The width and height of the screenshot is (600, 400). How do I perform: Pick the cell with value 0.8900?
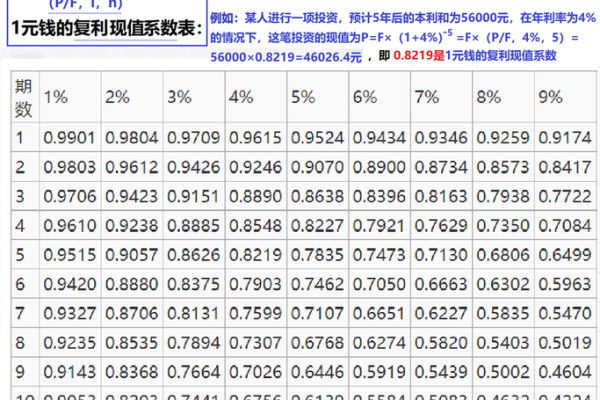(379, 167)
